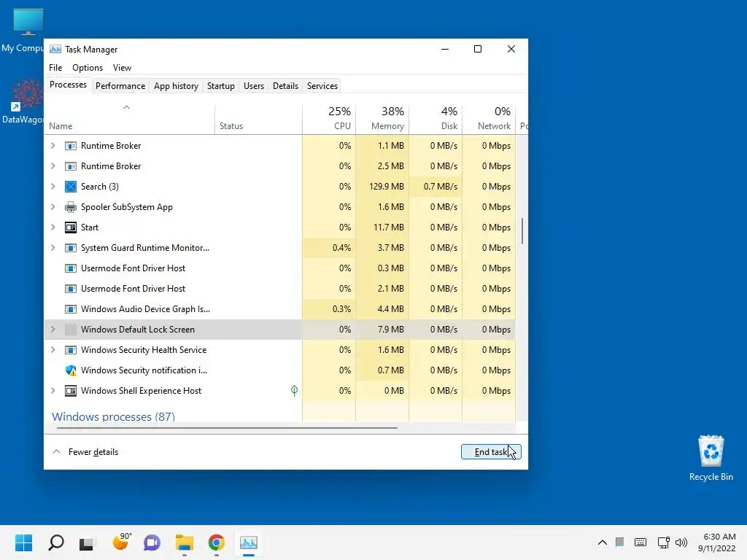Sort by the Network column header
This screenshot has width=747, height=560.
coord(489,118)
